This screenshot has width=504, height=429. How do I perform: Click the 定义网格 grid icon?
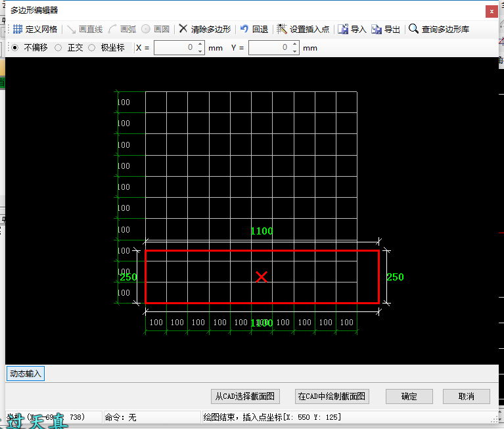tap(17, 30)
